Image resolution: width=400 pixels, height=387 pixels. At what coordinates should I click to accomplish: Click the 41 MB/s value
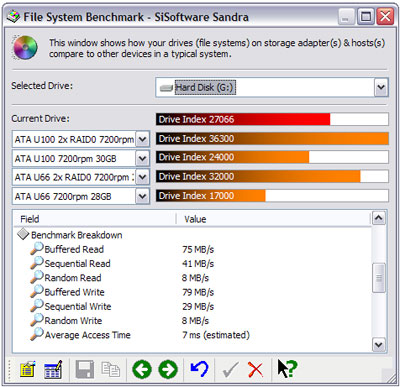tap(198, 264)
